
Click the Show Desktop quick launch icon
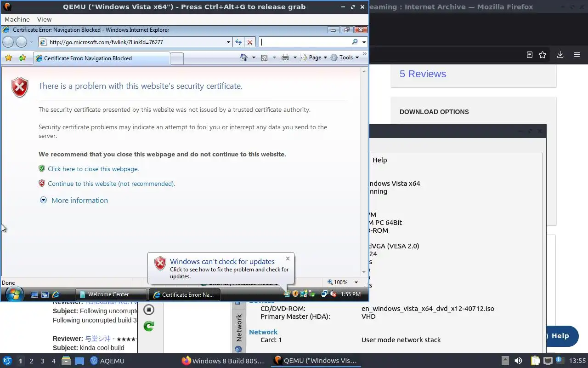pos(34,294)
